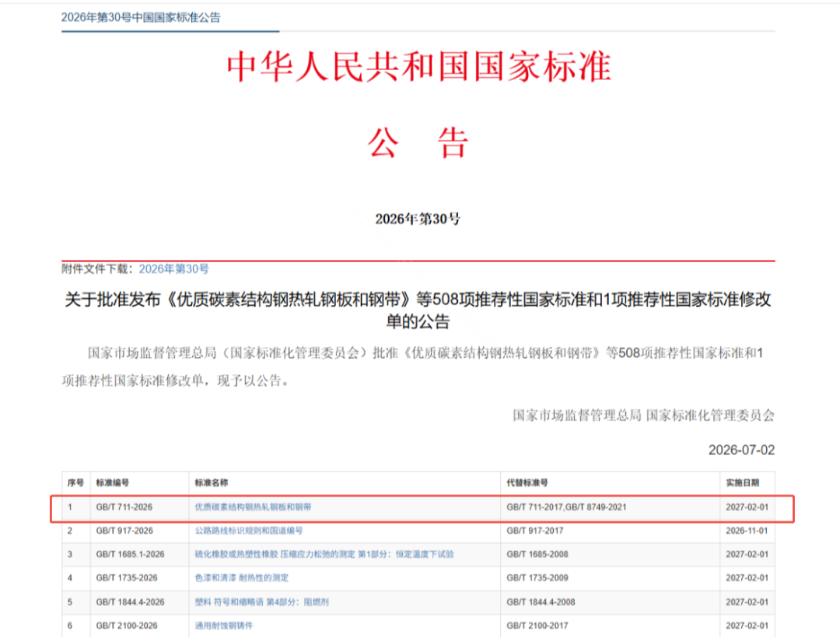The width and height of the screenshot is (840, 638).
Task: Select the GB/T 1844.4-2026 standard number cell
Action: pyautogui.click(x=130, y=601)
